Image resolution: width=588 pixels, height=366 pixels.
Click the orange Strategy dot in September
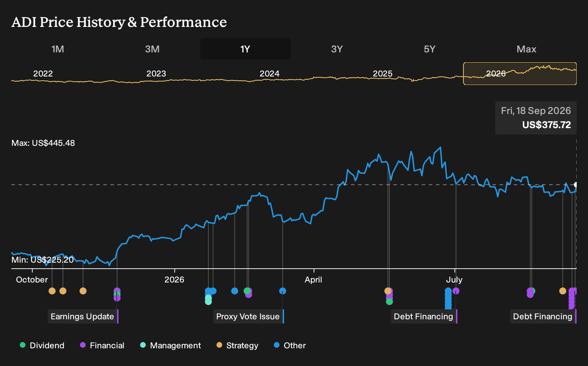click(563, 291)
